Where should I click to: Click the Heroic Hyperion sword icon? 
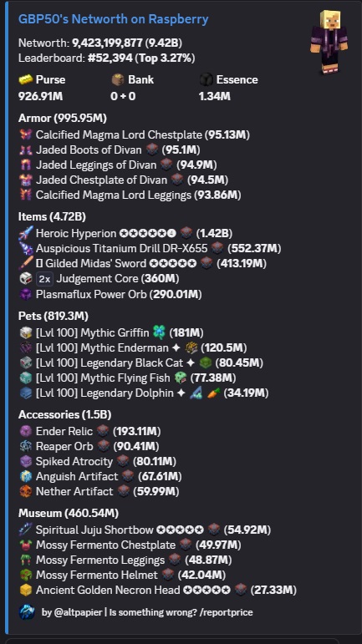click(x=25, y=233)
